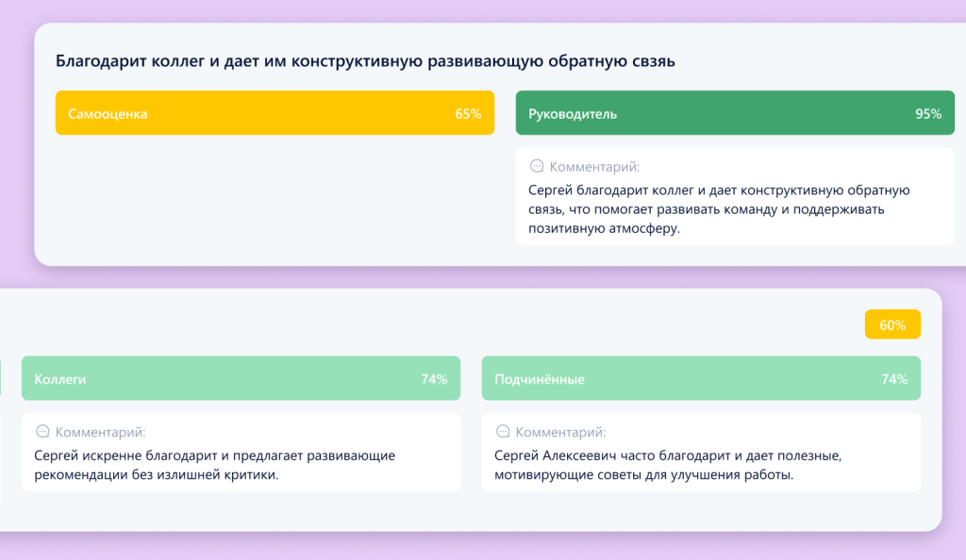Screen dimensions: 966x560
Task: Click the heading «Благодарит коллег и дает им…»
Action: [365, 61]
